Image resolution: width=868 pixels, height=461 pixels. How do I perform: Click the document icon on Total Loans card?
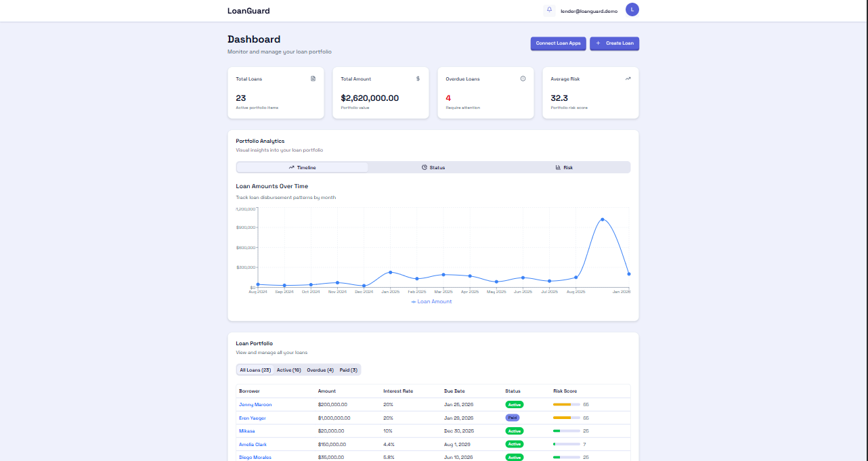[x=312, y=79]
